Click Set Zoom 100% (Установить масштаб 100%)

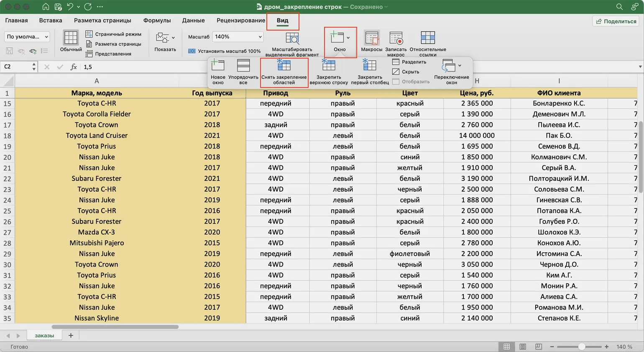225,51
